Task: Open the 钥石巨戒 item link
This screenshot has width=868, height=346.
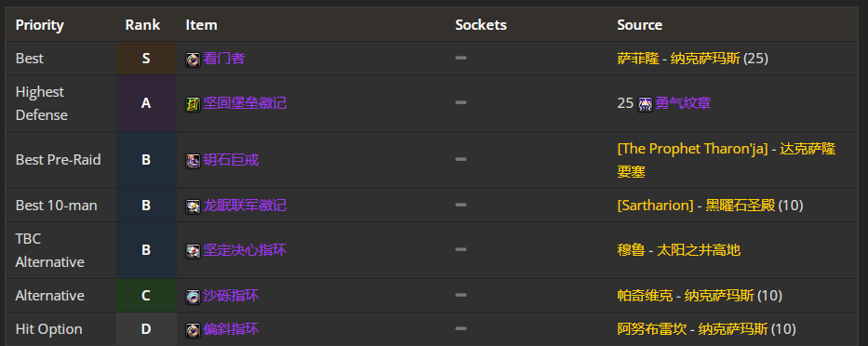Action: (231, 160)
